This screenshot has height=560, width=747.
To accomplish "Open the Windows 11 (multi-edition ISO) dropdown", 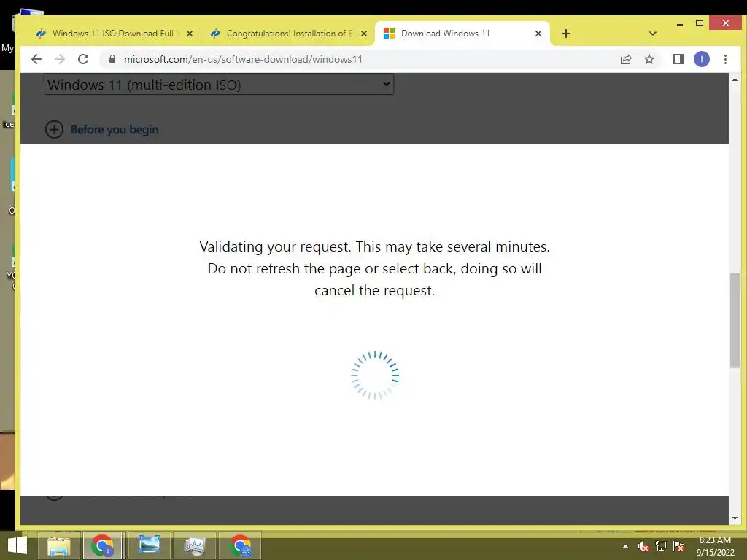I will 219,85.
